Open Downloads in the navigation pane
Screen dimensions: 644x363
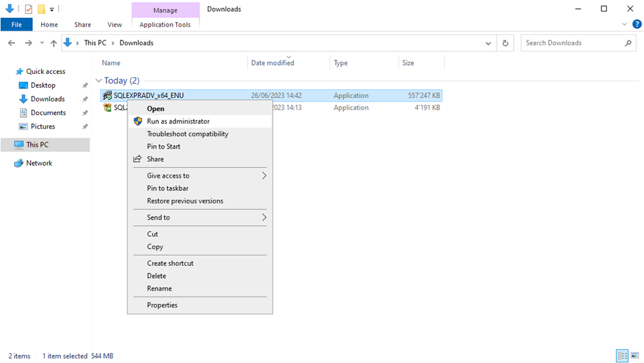48,99
